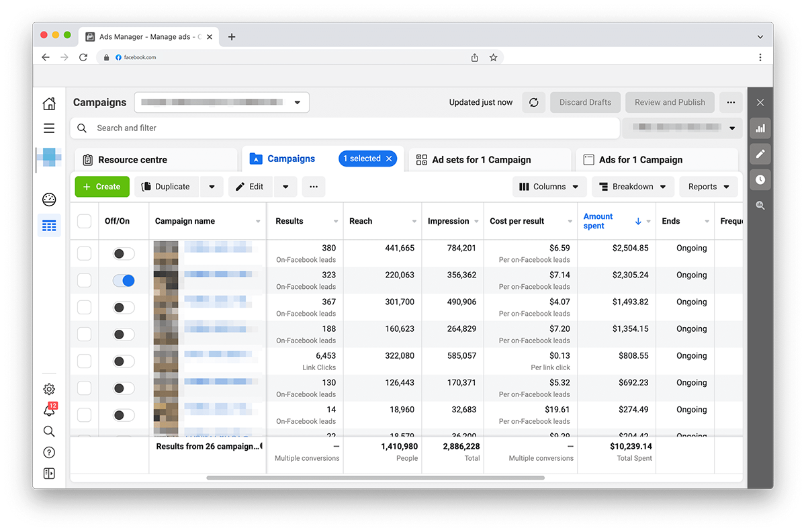806x532 pixels.
Task: Switch to Ad sets for 1 Campaign tab
Action: (490, 160)
